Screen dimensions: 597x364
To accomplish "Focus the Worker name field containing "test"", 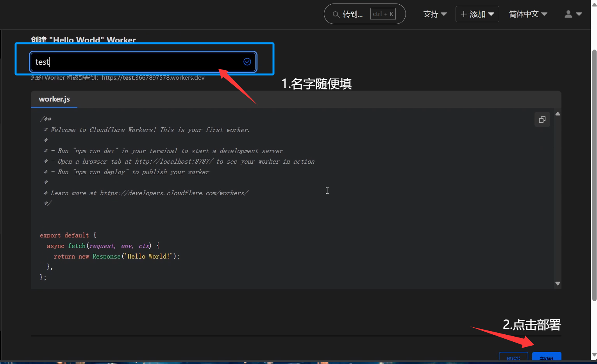I will coord(137,62).
